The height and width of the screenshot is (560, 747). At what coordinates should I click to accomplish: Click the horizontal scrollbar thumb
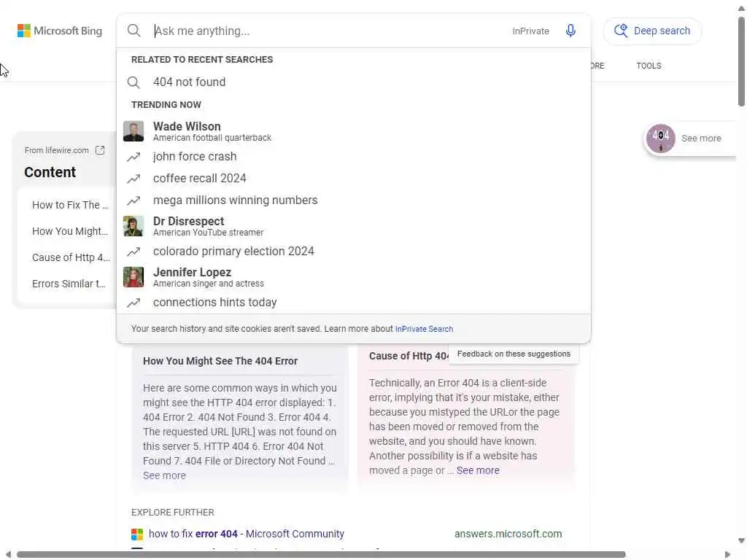[321, 555]
